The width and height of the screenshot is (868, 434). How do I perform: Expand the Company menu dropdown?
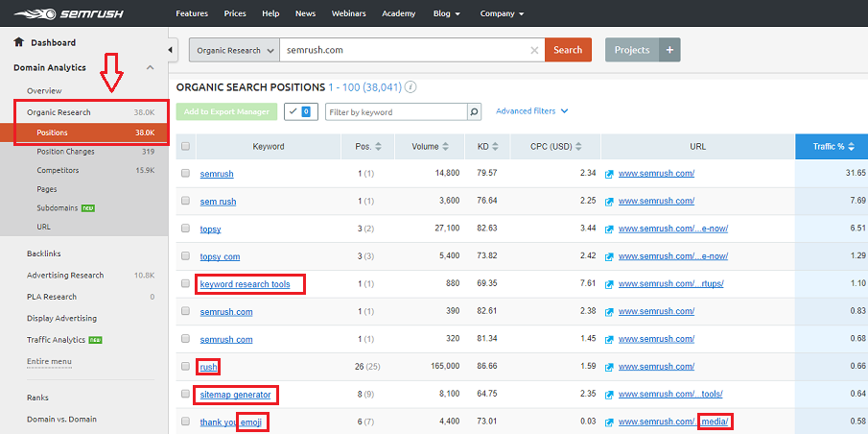502,13
